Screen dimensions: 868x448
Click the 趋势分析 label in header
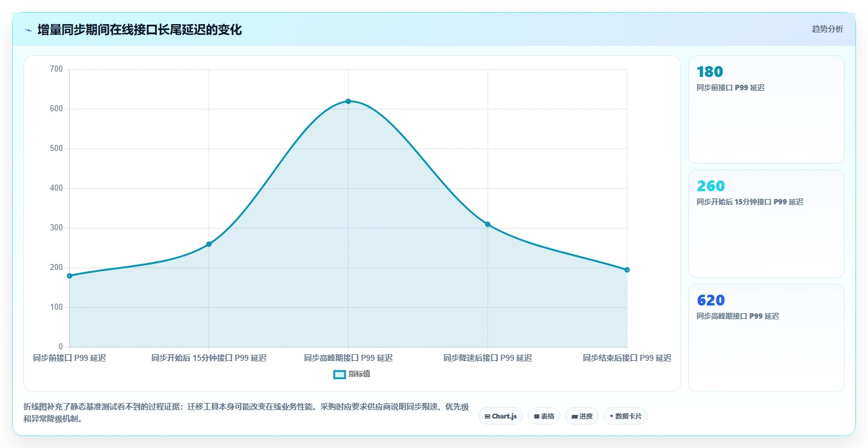pyautogui.click(x=827, y=29)
